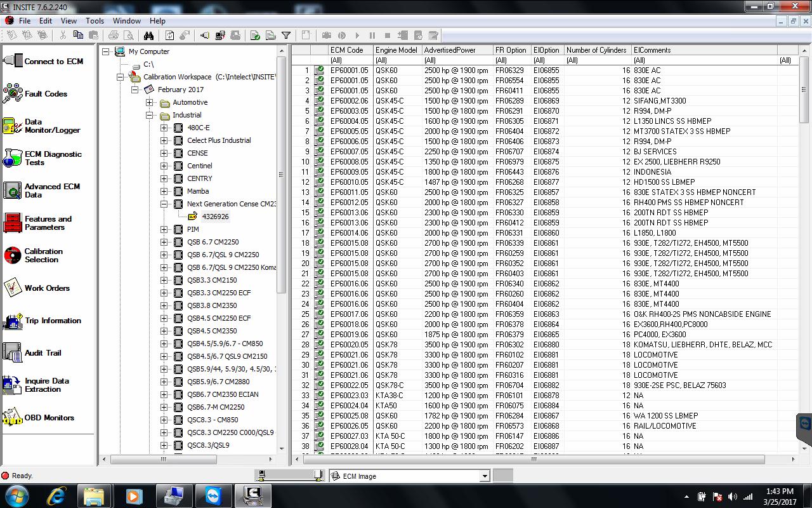Image resolution: width=812 pixels, height=508 pixels.
Task: Click the green-check document toolbar icon
Action: (x=255, y=36)
